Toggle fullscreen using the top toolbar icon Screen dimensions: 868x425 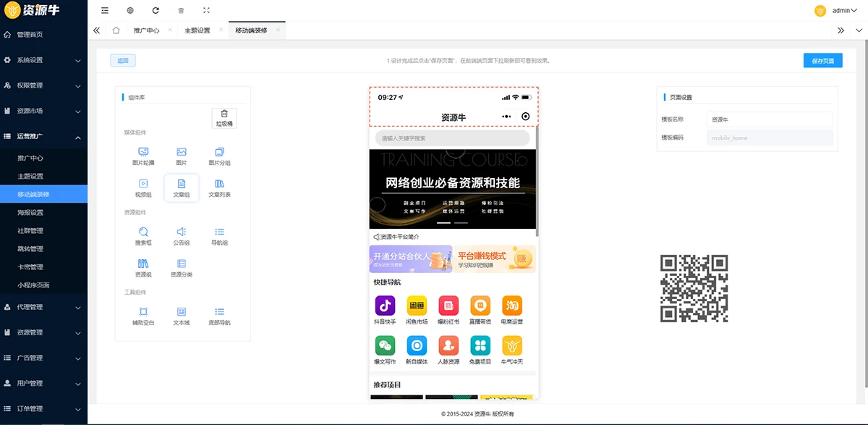click(x=207, y=11)
